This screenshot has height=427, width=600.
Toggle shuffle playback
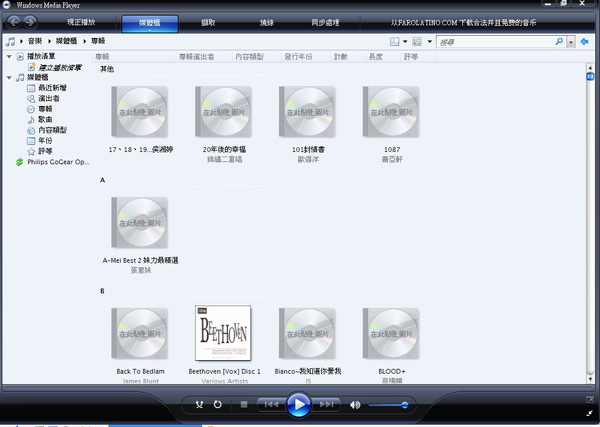tap(199, 404)
